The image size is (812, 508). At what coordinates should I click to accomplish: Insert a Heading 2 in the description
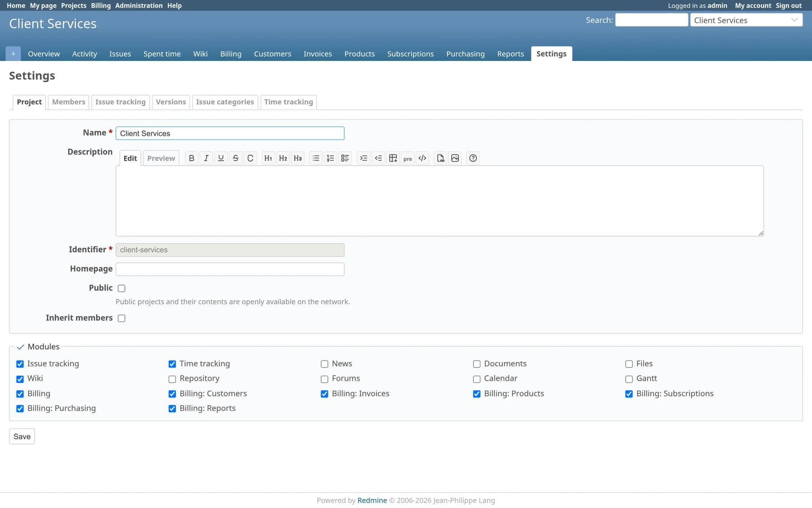(x=283, y=158)
